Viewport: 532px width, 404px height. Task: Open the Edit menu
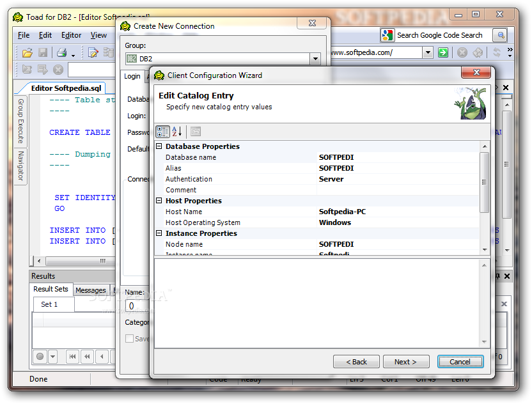pos(45,35)
